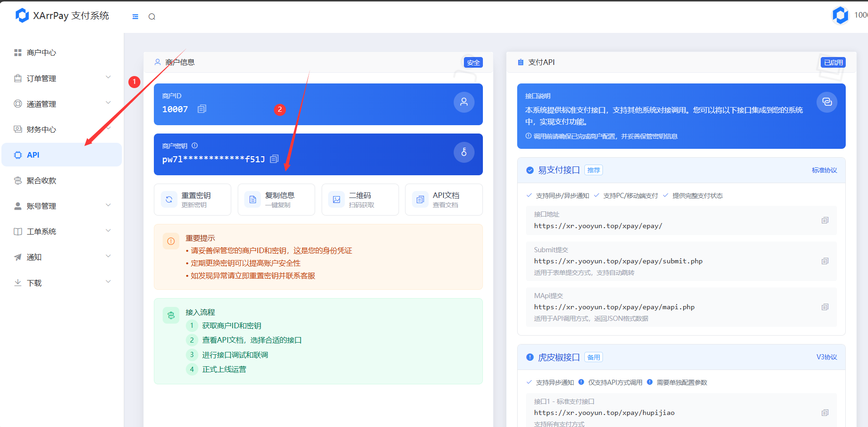Copy the merchant ID using its copy icon

coord(202,109)
